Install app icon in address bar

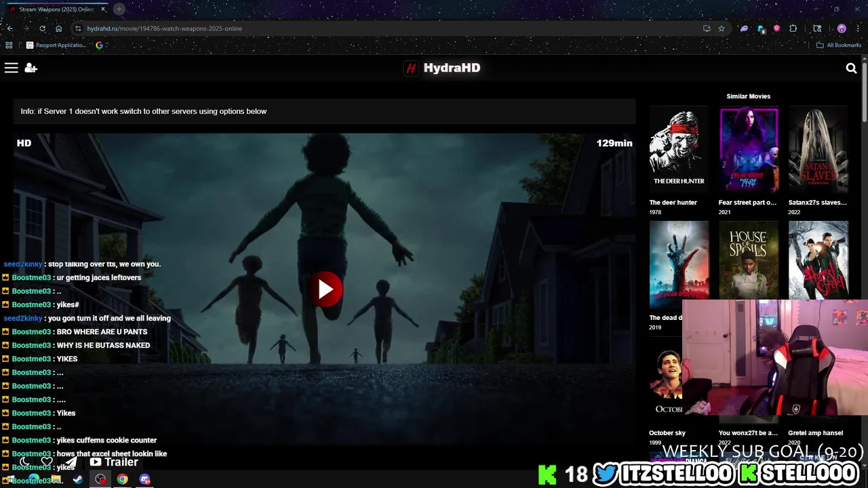coord(707,28)
